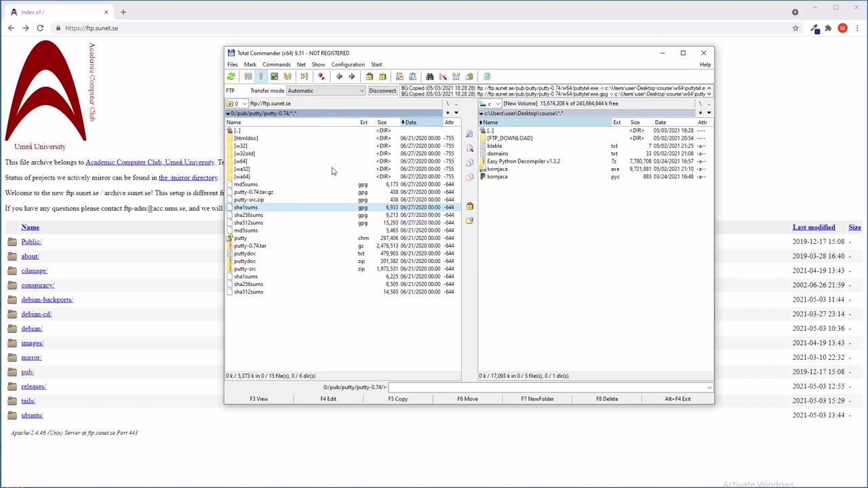
Task: Click the Pack files toolbar icon
Action: click(x=370, y=77)
